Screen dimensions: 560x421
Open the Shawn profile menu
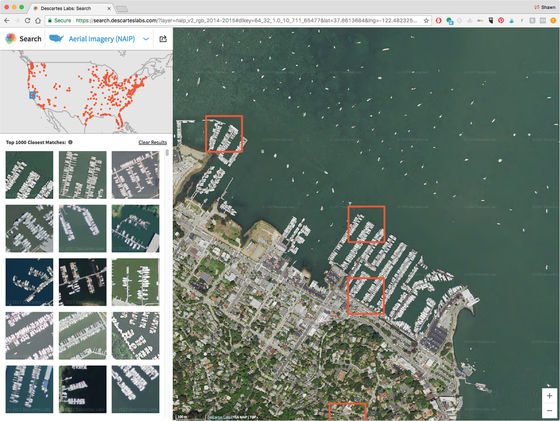click(545, 7)
